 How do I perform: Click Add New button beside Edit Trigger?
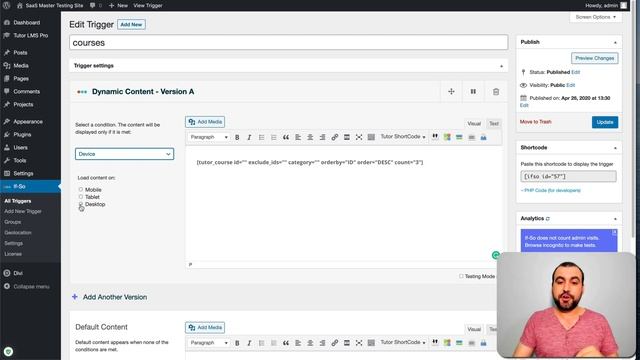[x=131, y=24]
